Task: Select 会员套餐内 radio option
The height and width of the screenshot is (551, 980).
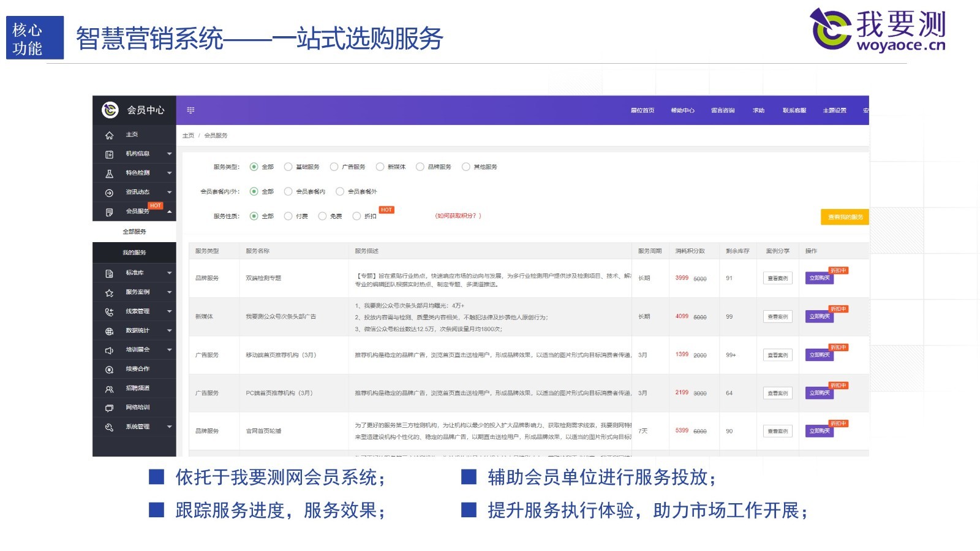Action: pyautogui.click(x=288, y=192)
